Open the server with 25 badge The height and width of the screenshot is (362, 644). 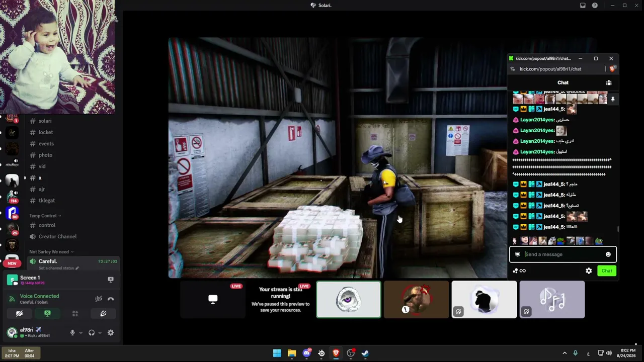pos(12,229)
